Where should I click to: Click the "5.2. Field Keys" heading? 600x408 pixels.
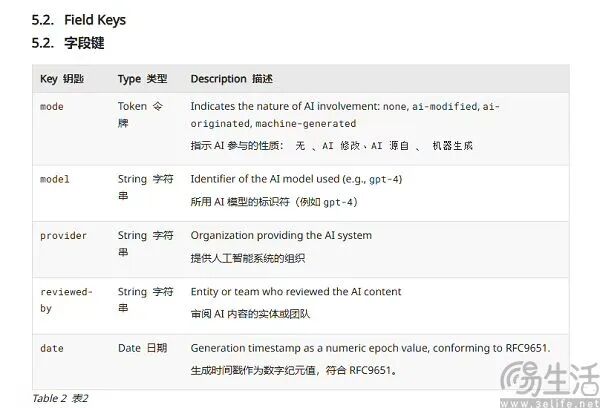[x=79, y=20]
